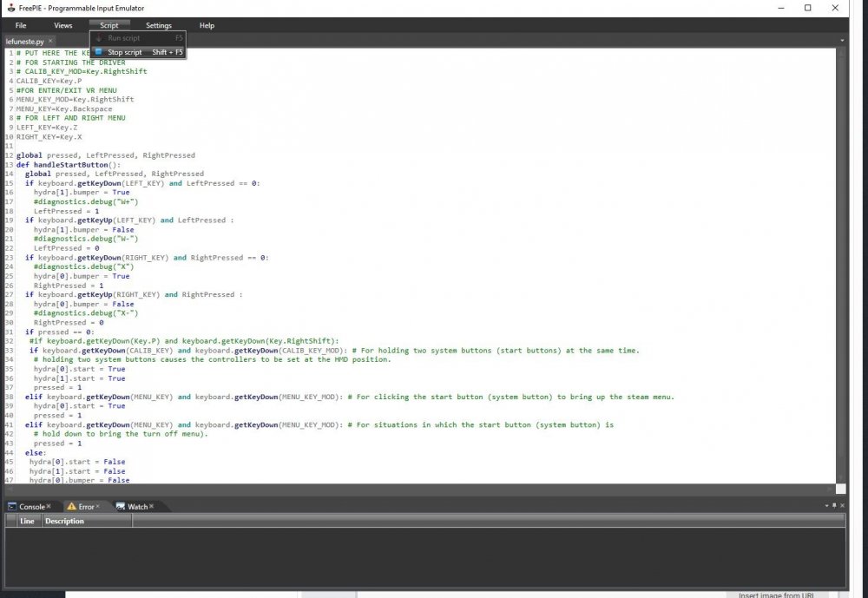868x598 pixels.
Task: Click the line "MENU_KEY_MOD=Key.RightShift"
Action: click(x=75, y=100)
